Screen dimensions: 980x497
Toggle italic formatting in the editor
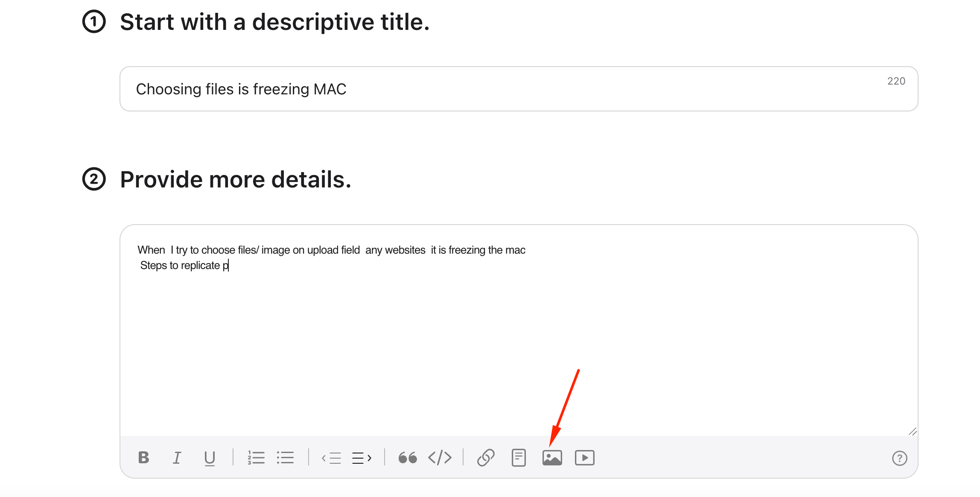(x=177, y=458)
